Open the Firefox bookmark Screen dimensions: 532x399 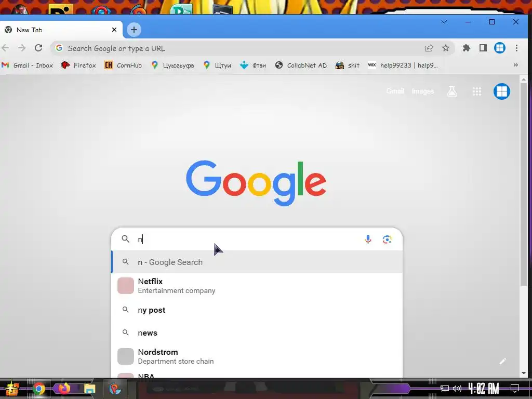78,65
